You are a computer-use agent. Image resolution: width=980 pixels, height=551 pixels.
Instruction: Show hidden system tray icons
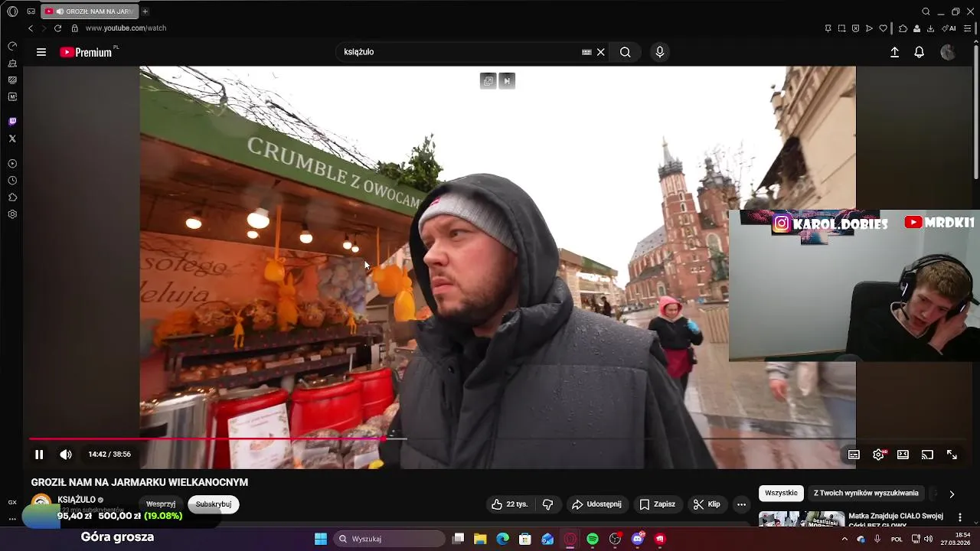pos(844,539)
